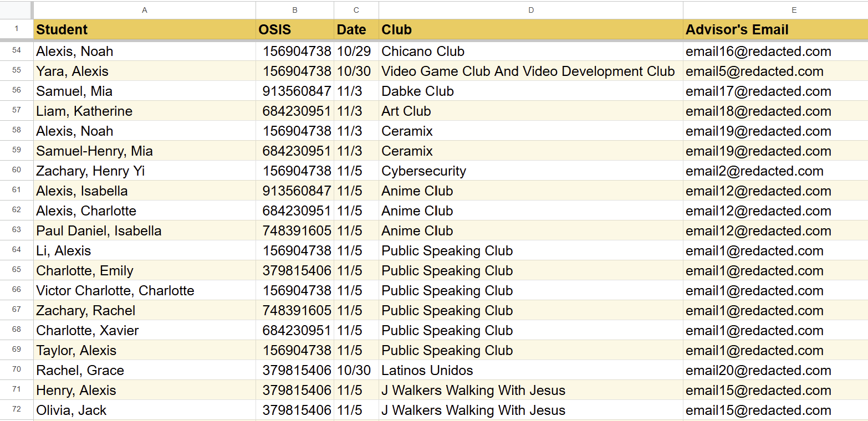
Task: Select the 'Zachary, Rachel' cell
Action: pos(145,310)
